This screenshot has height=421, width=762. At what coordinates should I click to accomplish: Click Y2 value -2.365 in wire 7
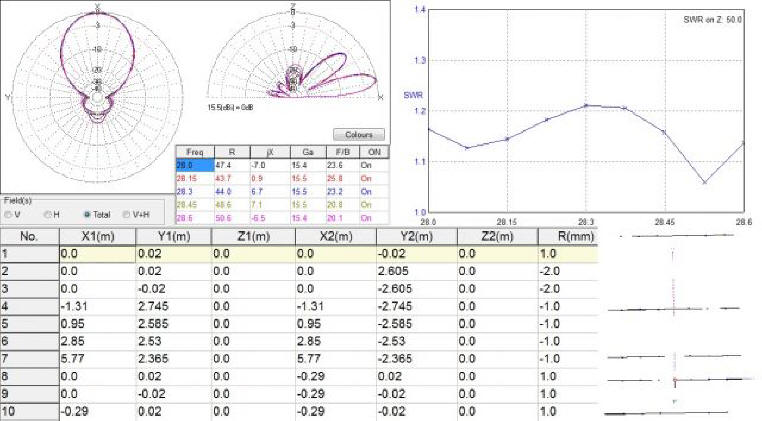pyautogui.click(x=416, y=359)
